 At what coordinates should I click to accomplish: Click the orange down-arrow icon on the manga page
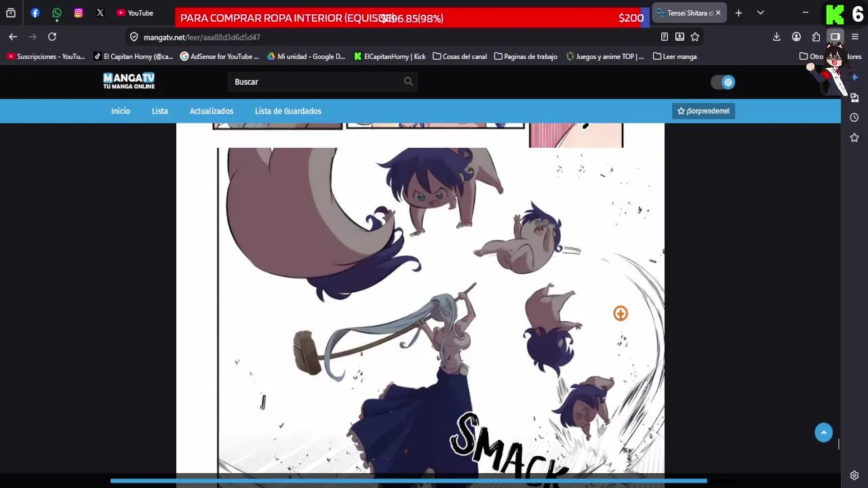pyautogui.click(x=620, y=313)
